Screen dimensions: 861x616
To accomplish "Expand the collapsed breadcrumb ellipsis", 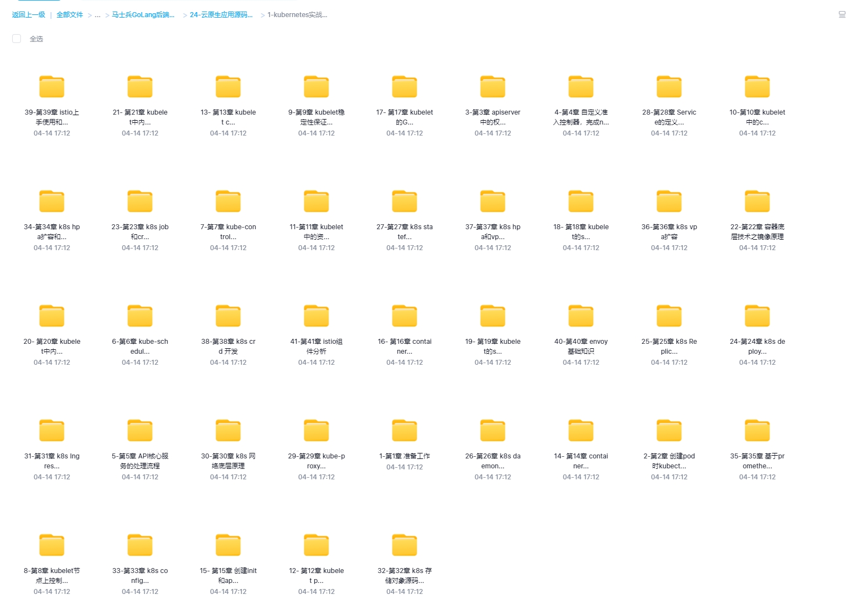I will 98,15.
